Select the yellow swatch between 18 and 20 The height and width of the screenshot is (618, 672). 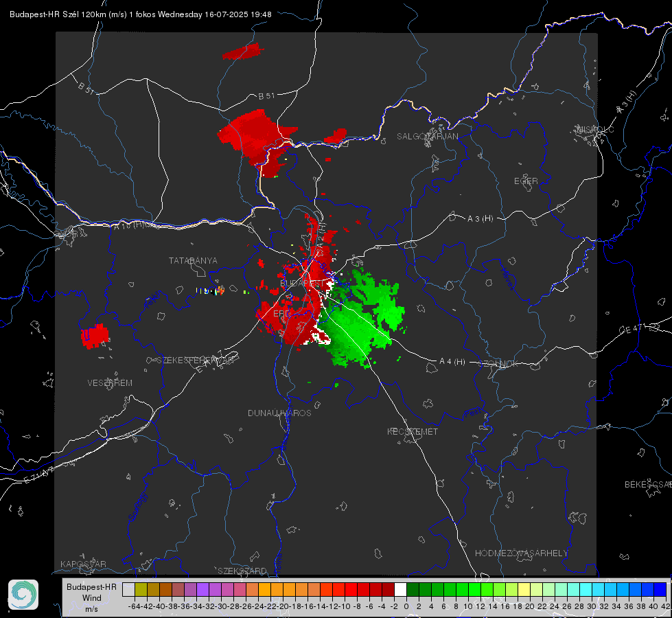coord(524,590)
